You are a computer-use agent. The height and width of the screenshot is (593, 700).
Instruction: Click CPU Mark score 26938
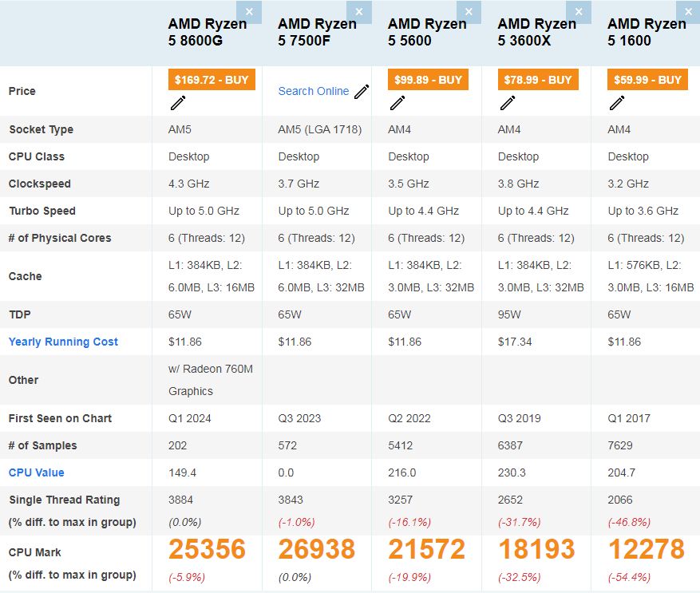pyautogui.click(x=317, y=549)
